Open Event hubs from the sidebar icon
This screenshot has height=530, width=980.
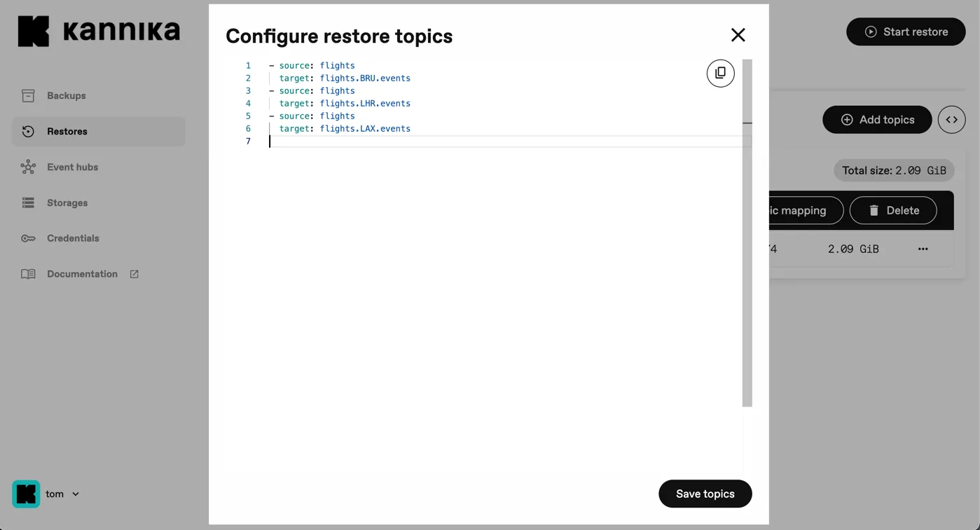click(28, 167)
